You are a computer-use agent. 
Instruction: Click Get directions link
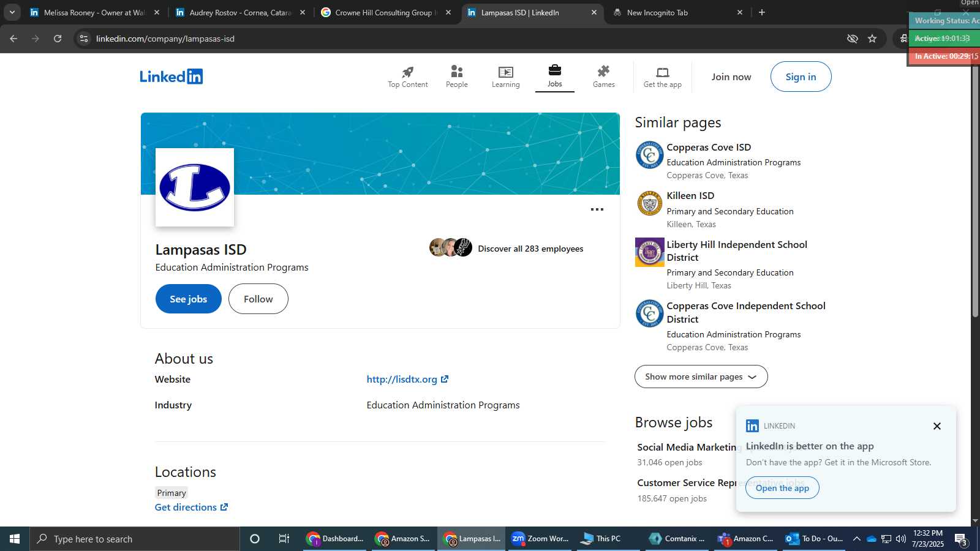[191, 507]
